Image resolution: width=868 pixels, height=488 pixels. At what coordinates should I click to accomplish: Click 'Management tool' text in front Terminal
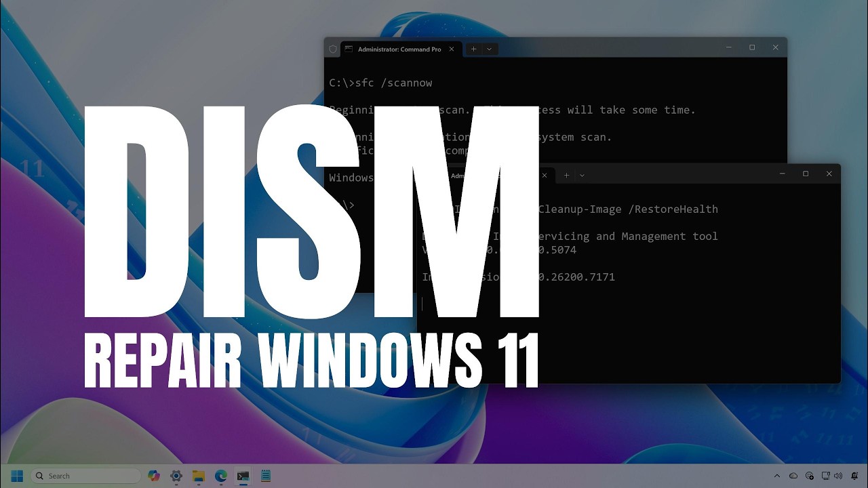point(669,236)
